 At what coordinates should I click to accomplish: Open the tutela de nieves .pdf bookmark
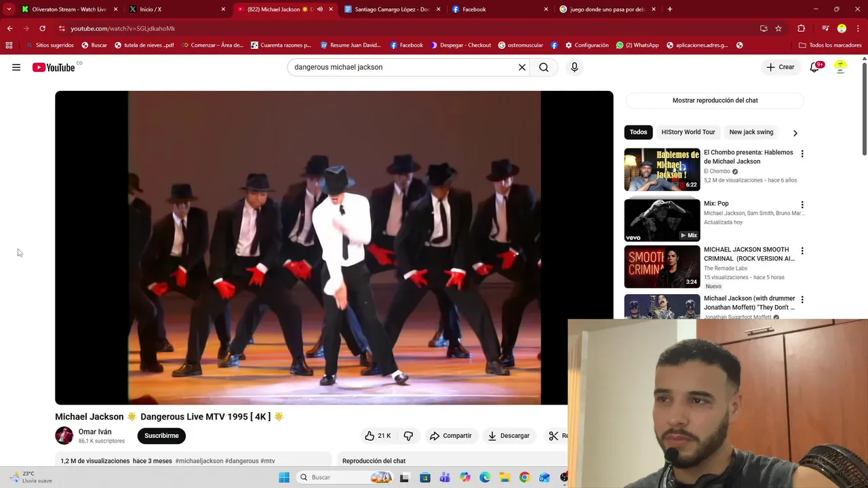tap(144, 45)
